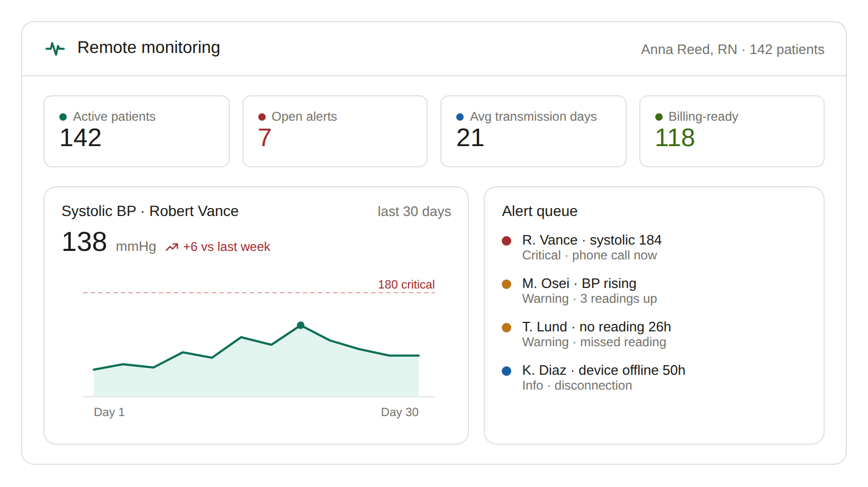
Task: Open alert R. Vance systolic 184
Action: click(x=654, y=248)
